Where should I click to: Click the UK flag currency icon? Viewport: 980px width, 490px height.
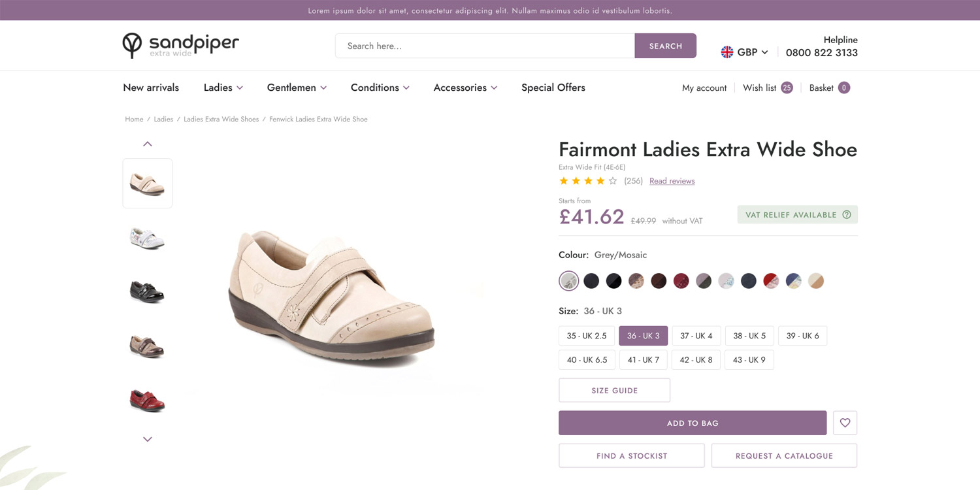(x=727, y=52)
